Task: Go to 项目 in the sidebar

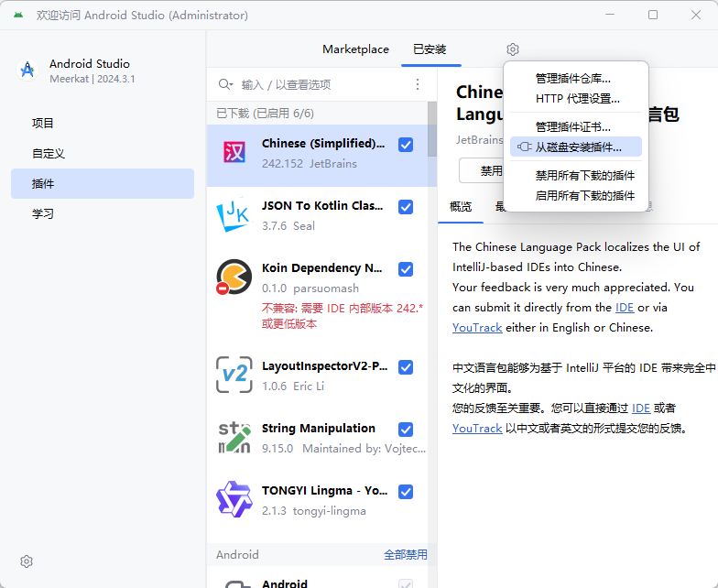Action: (x=103, y=123)
